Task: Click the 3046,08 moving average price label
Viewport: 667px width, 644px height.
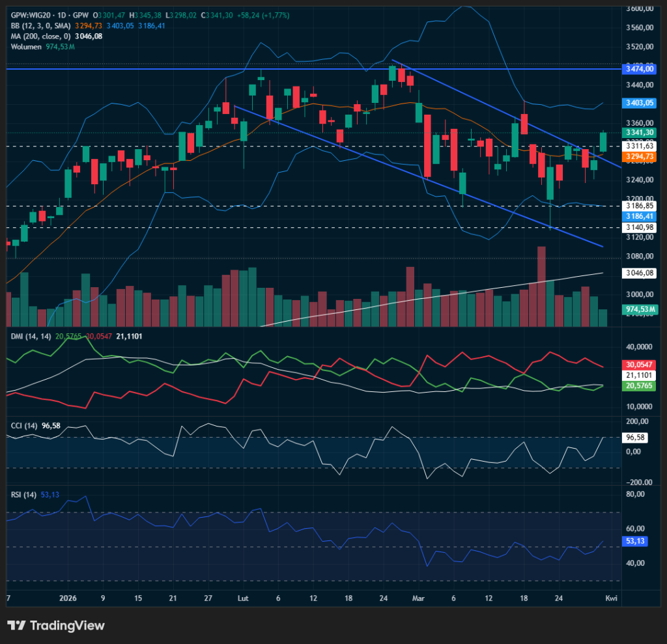Action: (x=639, y=274)
